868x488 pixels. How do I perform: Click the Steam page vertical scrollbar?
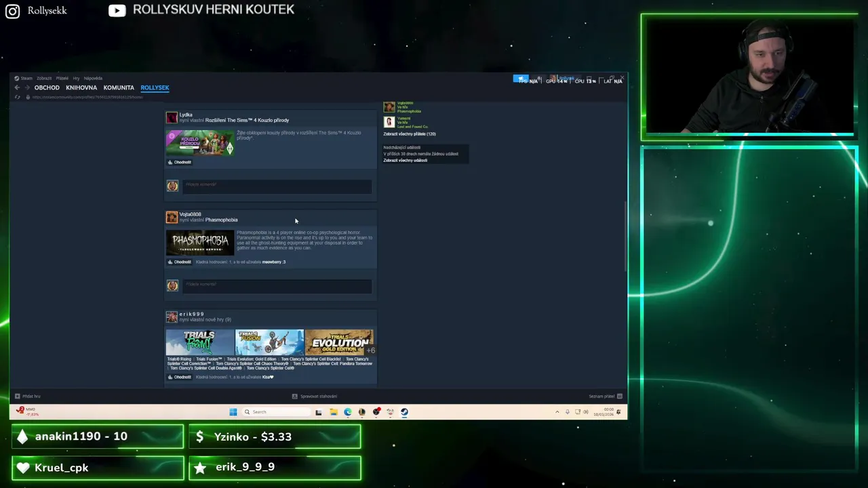coord(625,237)
